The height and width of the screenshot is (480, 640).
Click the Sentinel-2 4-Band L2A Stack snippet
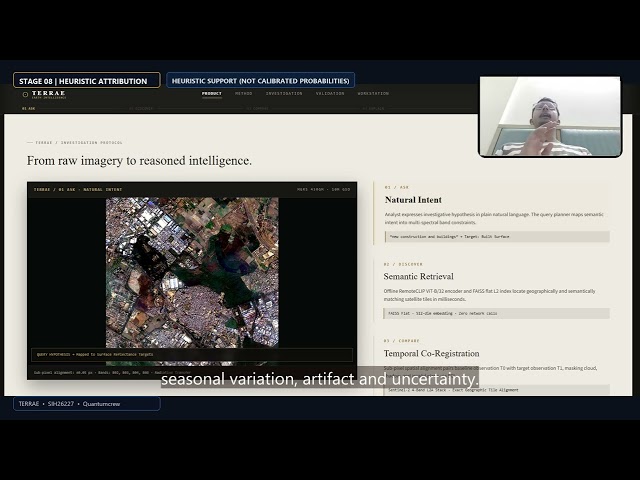coord(496,390)
